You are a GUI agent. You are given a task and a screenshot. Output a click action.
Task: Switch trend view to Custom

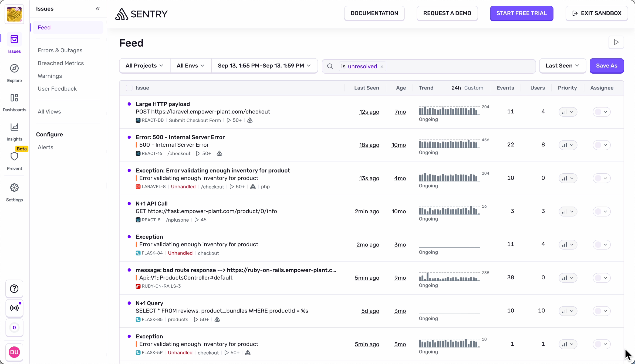pos(474,88)
